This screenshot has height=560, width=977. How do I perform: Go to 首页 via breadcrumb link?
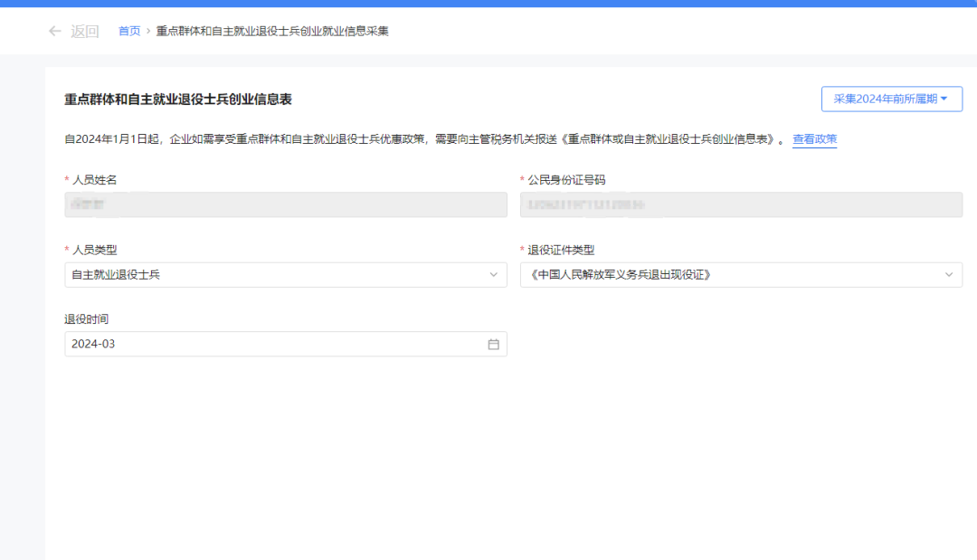click(129, 31)
